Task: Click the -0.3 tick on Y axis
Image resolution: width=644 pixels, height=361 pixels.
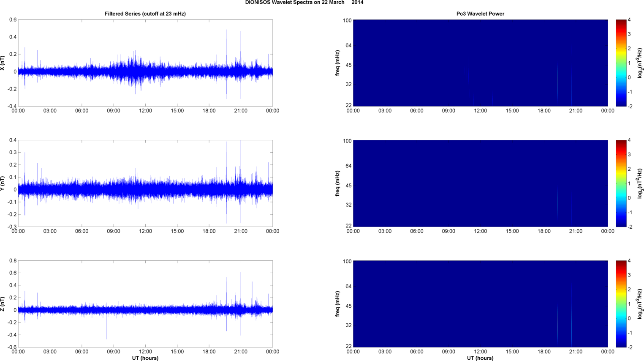Action: 11,227
